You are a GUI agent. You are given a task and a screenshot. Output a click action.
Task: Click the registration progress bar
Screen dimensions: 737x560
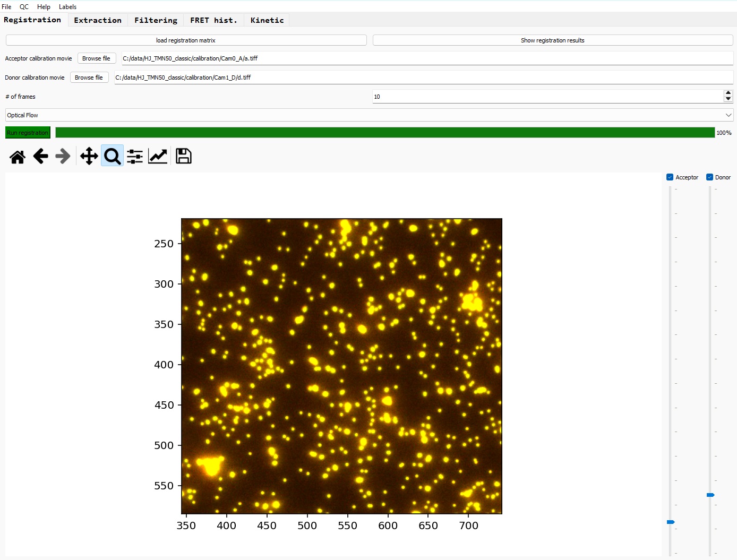385,133
